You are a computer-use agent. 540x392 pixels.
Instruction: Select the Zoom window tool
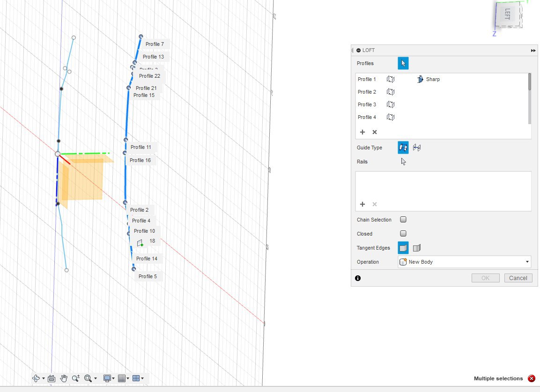click(x=76, y=378)
